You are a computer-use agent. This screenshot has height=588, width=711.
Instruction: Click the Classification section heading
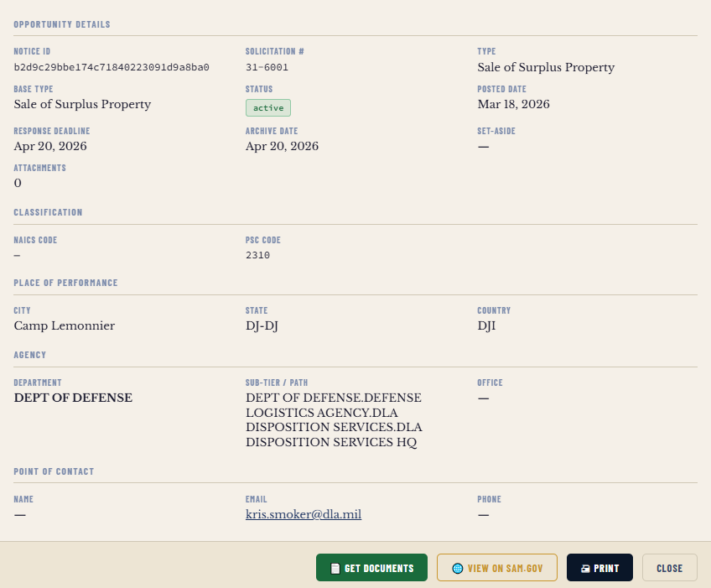(x=48, y=212)
